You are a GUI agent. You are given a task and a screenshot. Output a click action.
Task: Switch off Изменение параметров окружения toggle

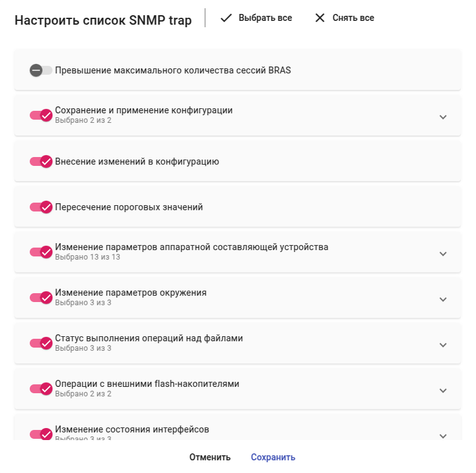tap(41, 298)
